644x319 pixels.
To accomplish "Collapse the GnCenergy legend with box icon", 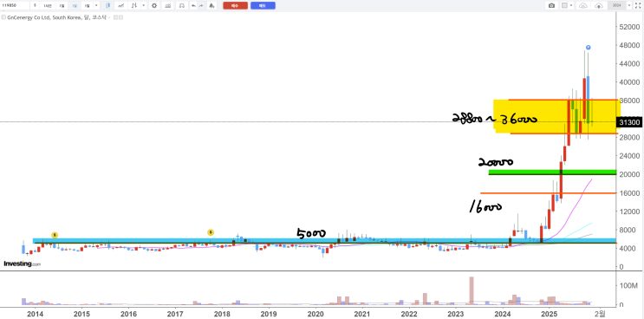I will [x=3, y=17].
